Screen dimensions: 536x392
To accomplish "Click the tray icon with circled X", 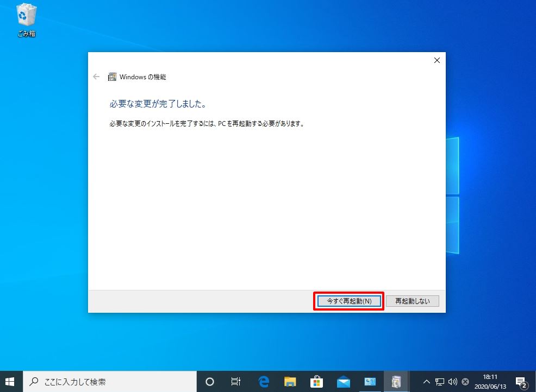I will pos(465,382).
